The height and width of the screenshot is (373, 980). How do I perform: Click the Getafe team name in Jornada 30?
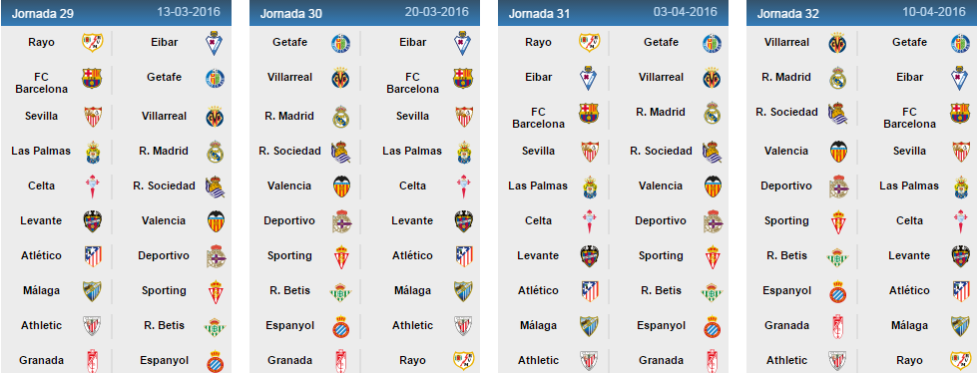coord(289,43)
